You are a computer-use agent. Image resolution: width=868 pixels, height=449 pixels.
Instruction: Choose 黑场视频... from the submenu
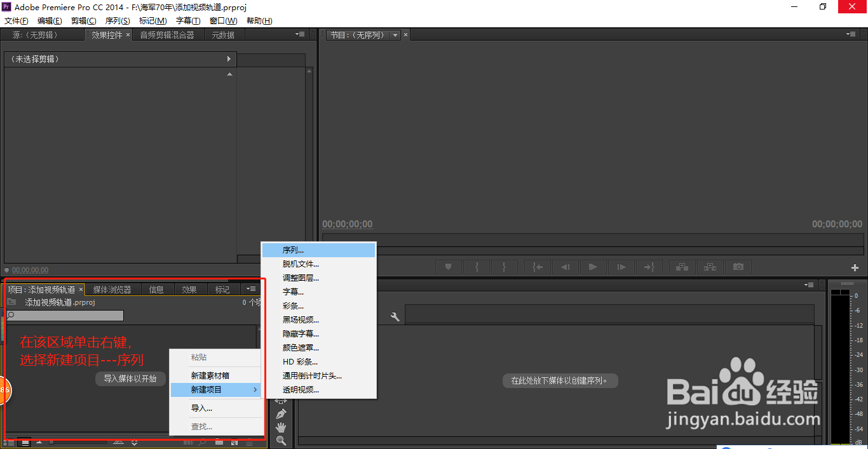[319, 320]
